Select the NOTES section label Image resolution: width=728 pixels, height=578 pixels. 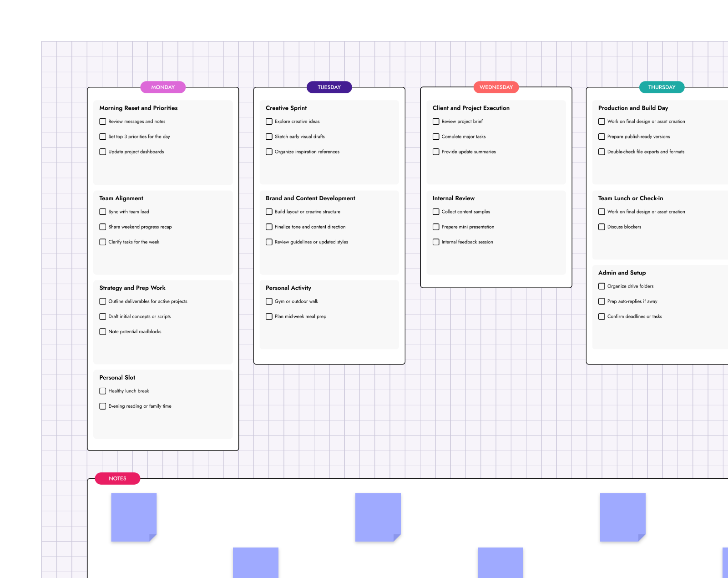pos(117,478)
